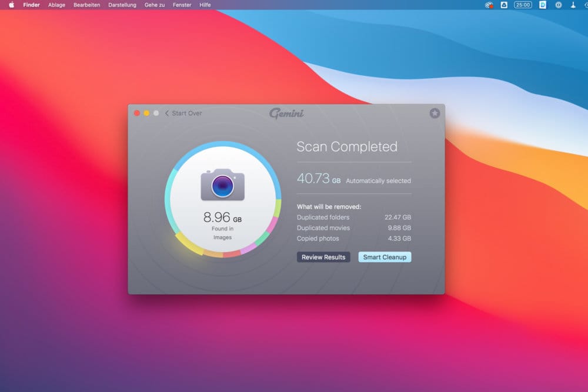Viewport: 588px width, 392px height.
Task: Click the '22.47 GB' value
Action: tap(398, 217)
